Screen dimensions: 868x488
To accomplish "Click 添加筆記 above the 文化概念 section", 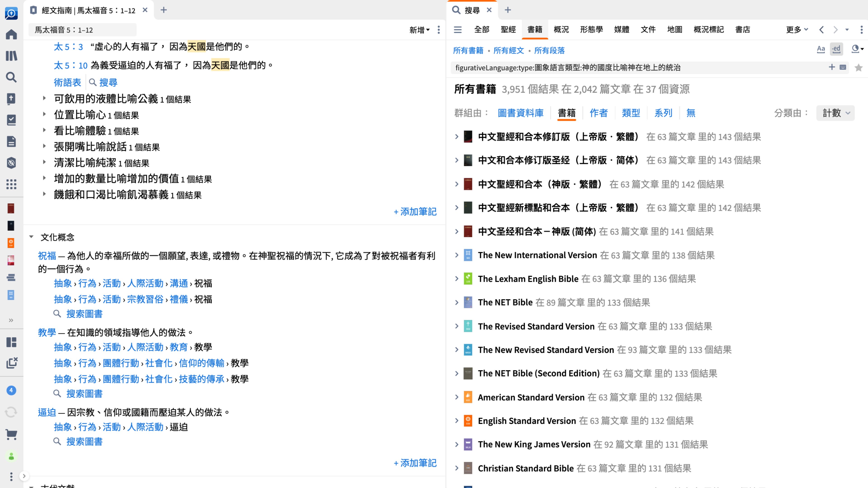I will point(415,212).
